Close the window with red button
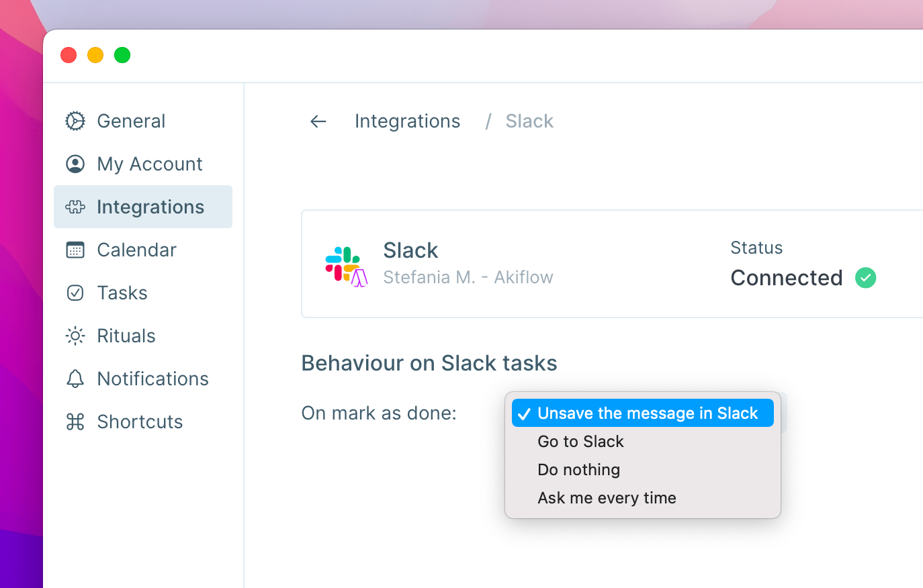 click(x=69, y=55)
